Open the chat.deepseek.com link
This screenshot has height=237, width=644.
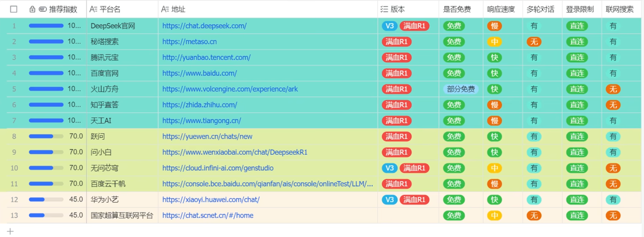(x=204, y=26)
